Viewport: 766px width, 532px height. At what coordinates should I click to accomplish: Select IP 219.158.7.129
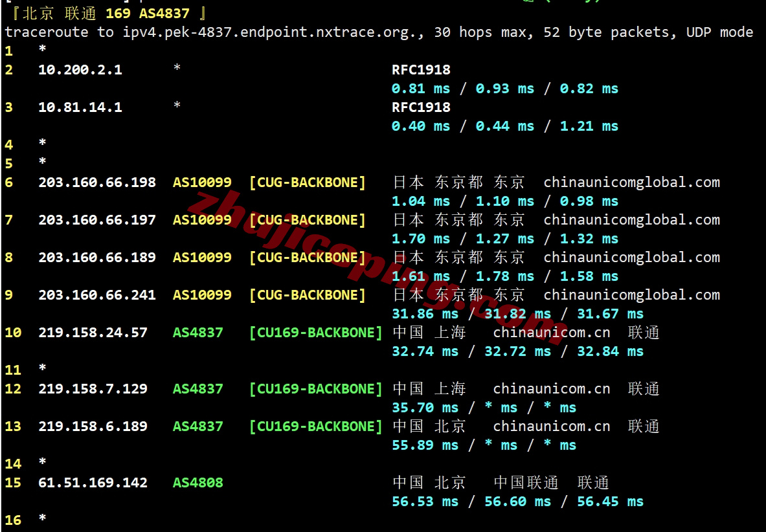[93, 389]
